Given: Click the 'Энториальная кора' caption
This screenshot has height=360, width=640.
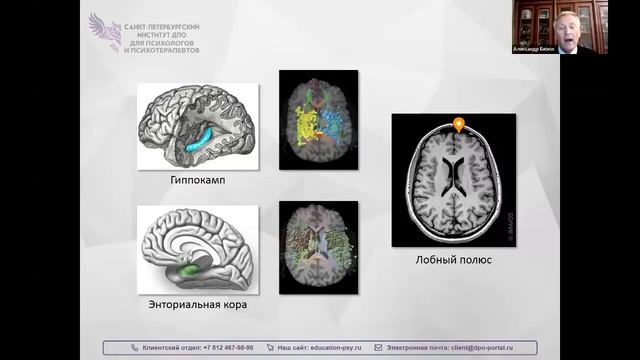Looking at the screenshot, I should click(198, 304).
